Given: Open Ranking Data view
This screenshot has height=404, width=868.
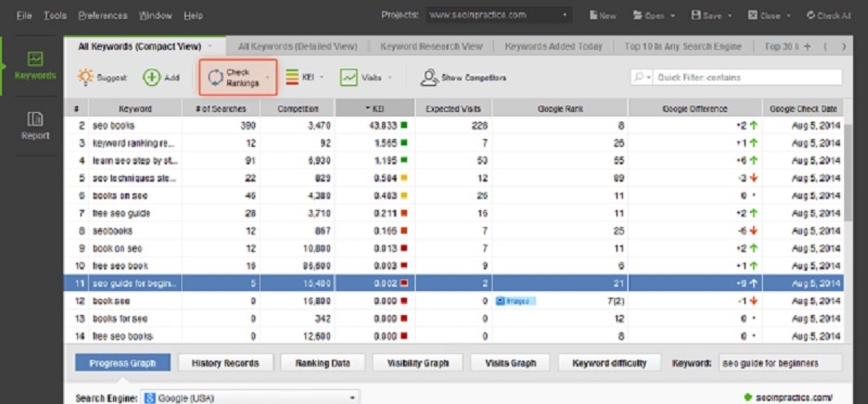Looking at the screenshot, I should click(323, 363).
